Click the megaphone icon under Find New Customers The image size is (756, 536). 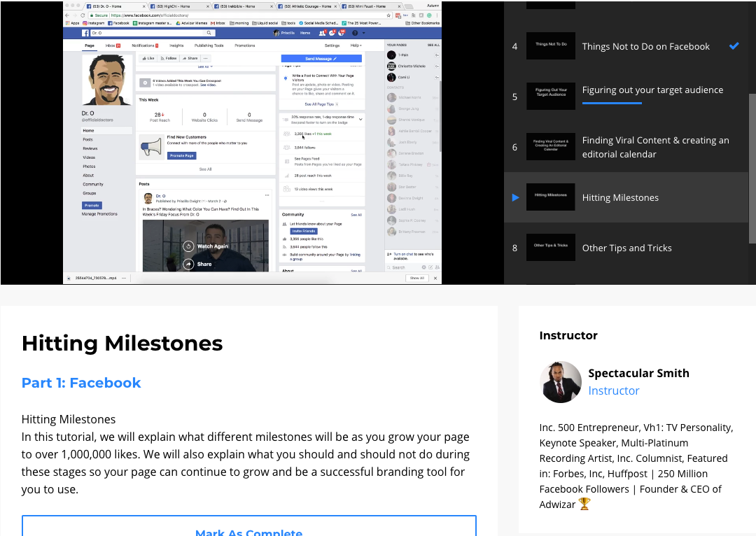[152, 147]
